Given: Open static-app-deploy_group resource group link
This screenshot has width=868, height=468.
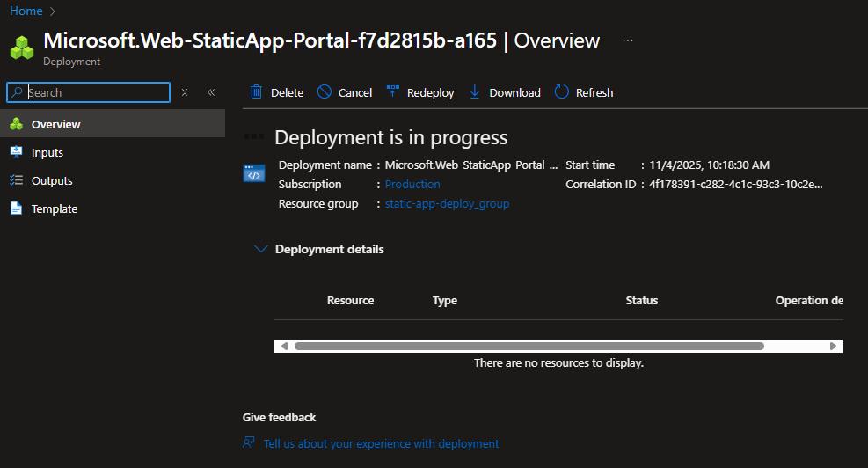Looking at the screenshot, I should click(447, 203).
